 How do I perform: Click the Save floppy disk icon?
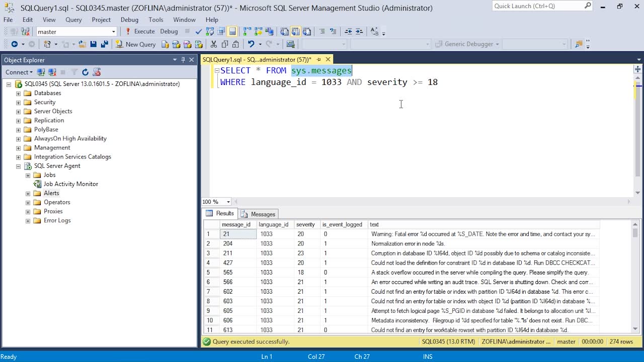[94, 44]
